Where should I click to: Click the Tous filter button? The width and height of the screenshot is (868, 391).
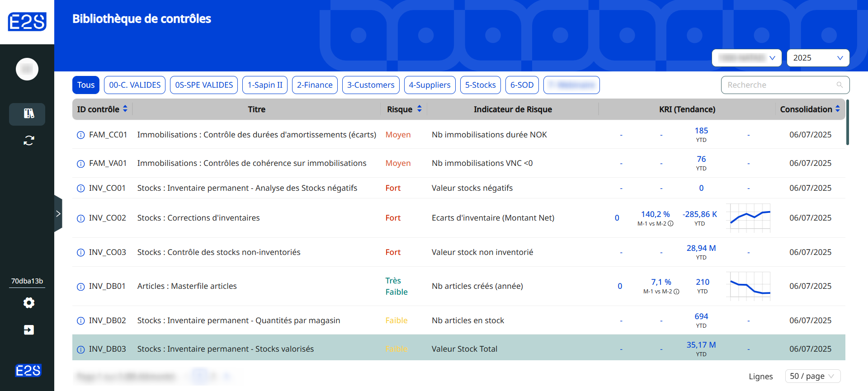[86, 85]
